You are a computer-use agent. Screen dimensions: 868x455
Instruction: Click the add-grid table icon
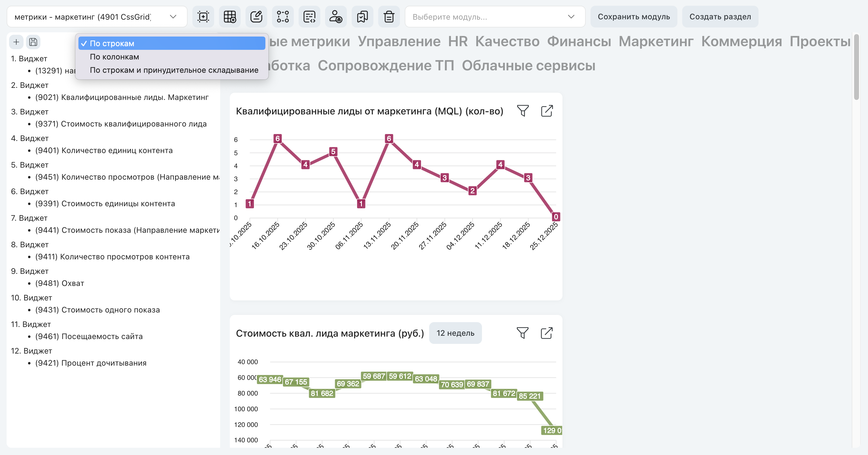pyautogui.click(x=230, y=17)
